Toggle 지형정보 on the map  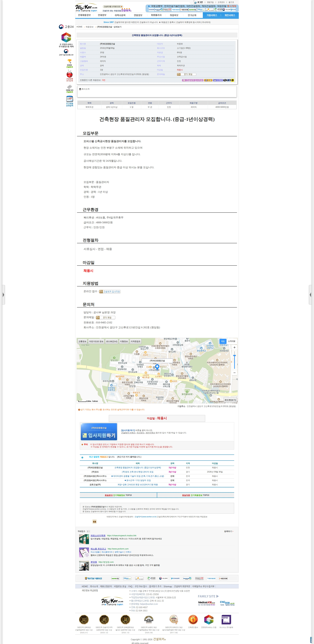coord(124,341)
